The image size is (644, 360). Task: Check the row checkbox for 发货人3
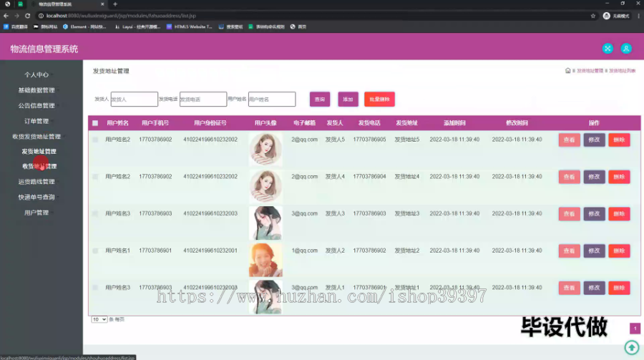[x=95, y=214]
